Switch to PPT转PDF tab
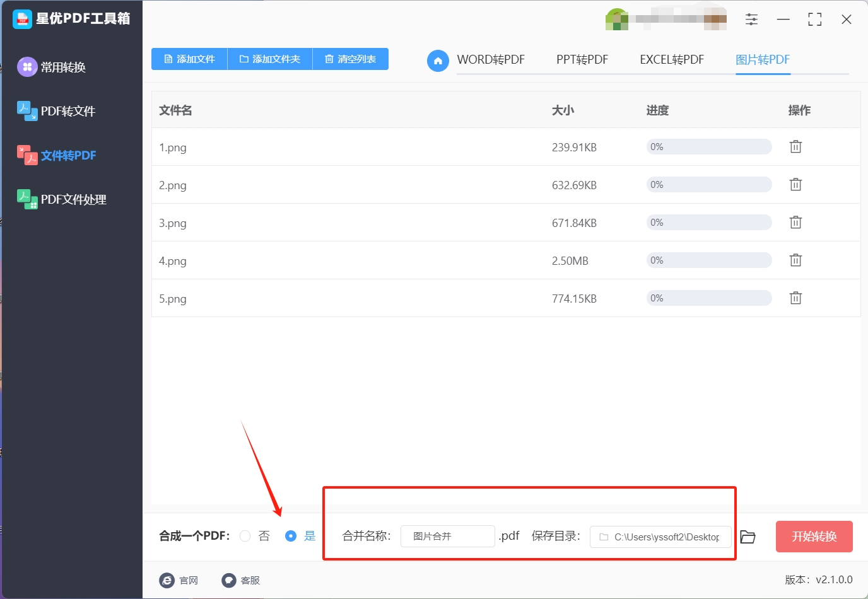This screenshot has height=599, width=868. coord(582,59)
